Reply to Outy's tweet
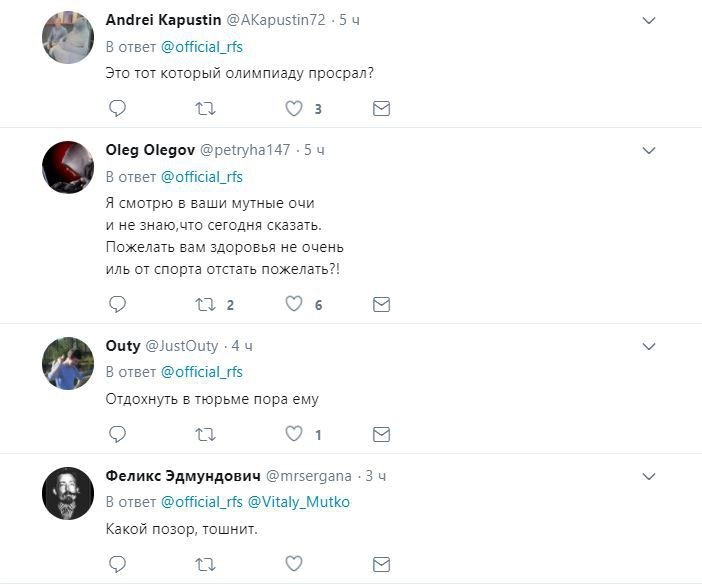 coord(117,434)
